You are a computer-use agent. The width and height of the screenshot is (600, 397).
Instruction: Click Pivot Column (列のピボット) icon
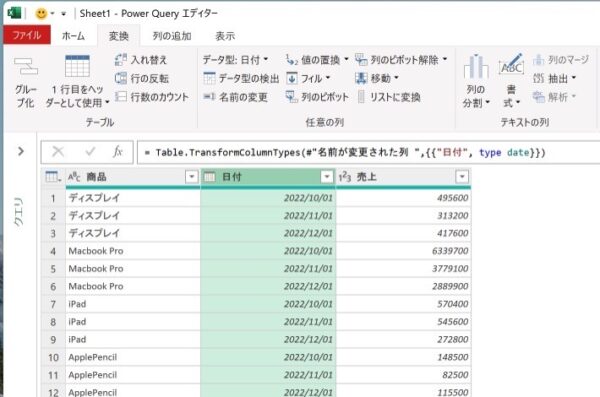(292, 97)
